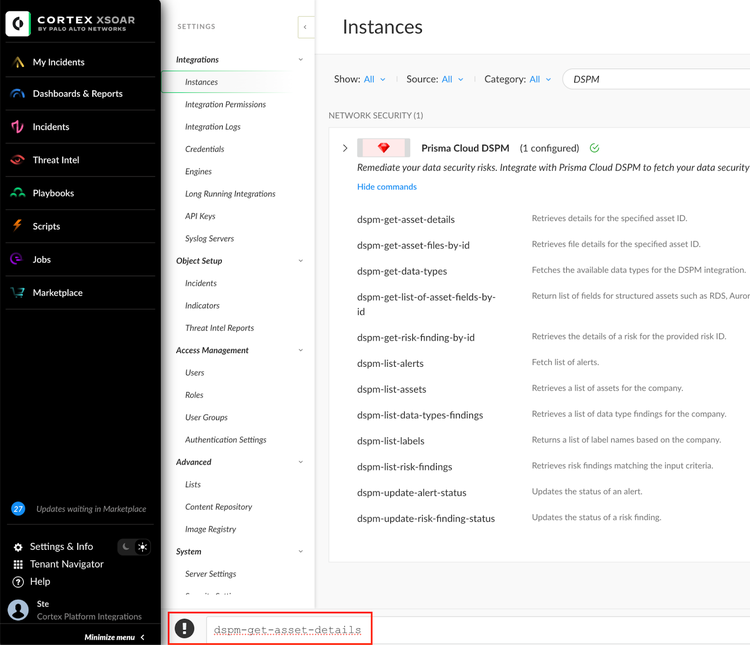Click the Incidents pulse icon
The height and width of the screenshot is (645, 750).
[18, 127]
